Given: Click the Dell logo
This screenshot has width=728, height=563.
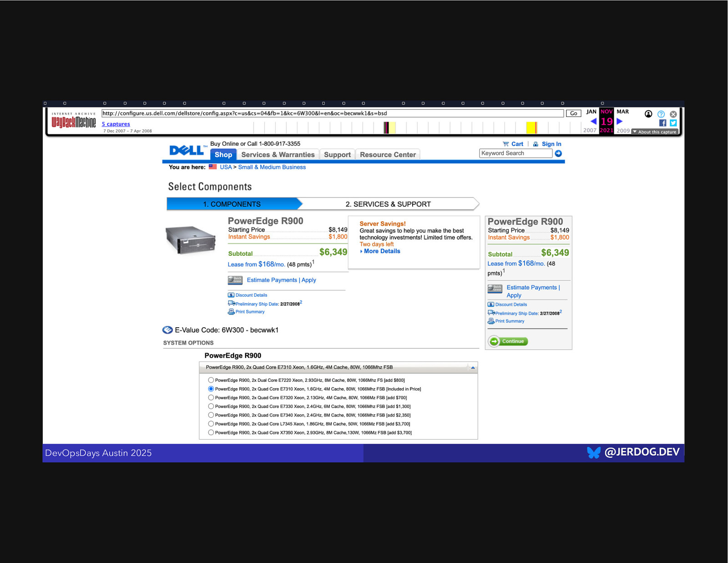Looking at the screenshot, I should click(187, 150).
